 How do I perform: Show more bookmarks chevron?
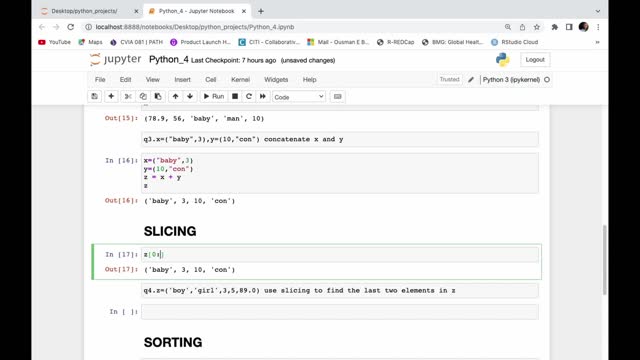[598, 42]
